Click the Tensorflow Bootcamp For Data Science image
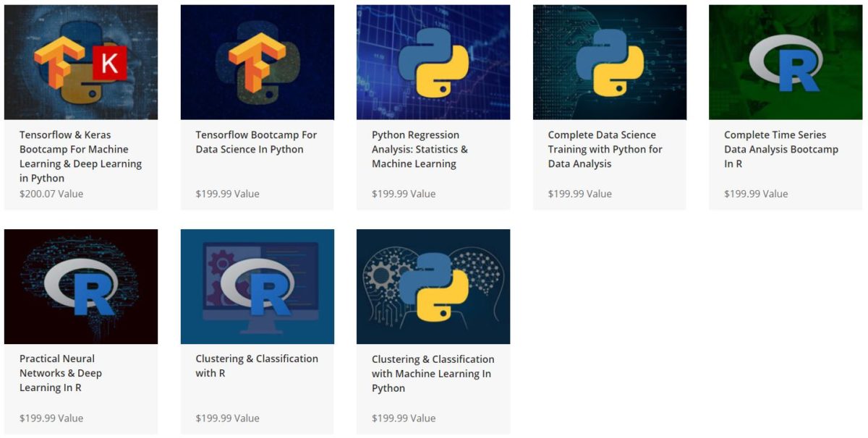868x438 pixels. tap(258, 61)
